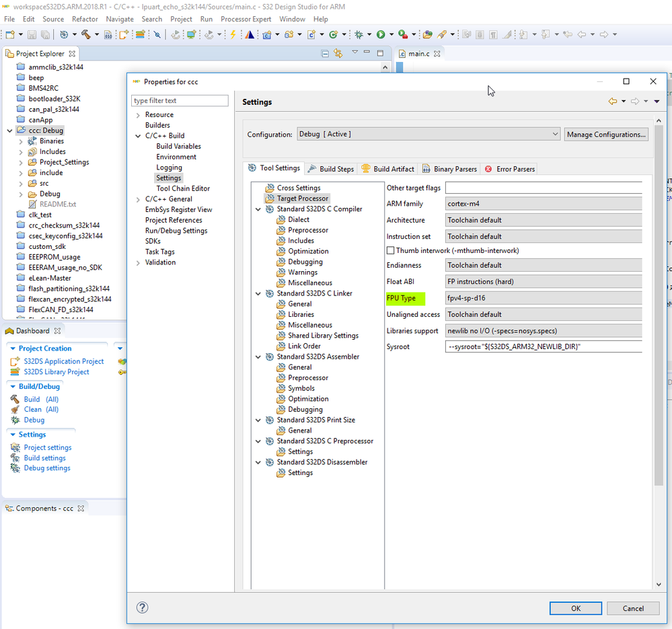The height and width of the screenshot is (629, 672).
Task: Select Link Order under C Linker
Action: [304, 346]
